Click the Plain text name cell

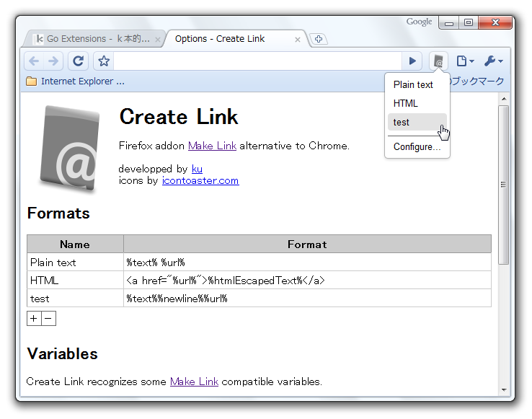point(75,262)
